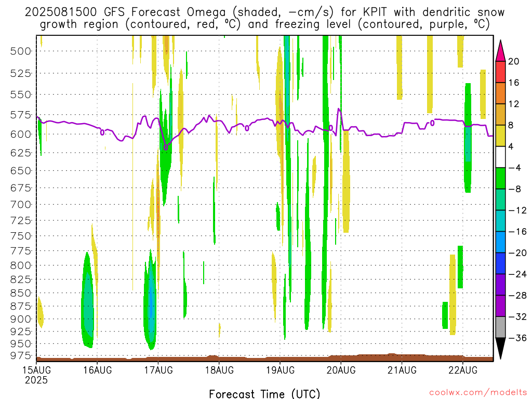Viewport: 532px width, 399px height.
Task: Click the colorbar value label 12
Action: [514, 104]
